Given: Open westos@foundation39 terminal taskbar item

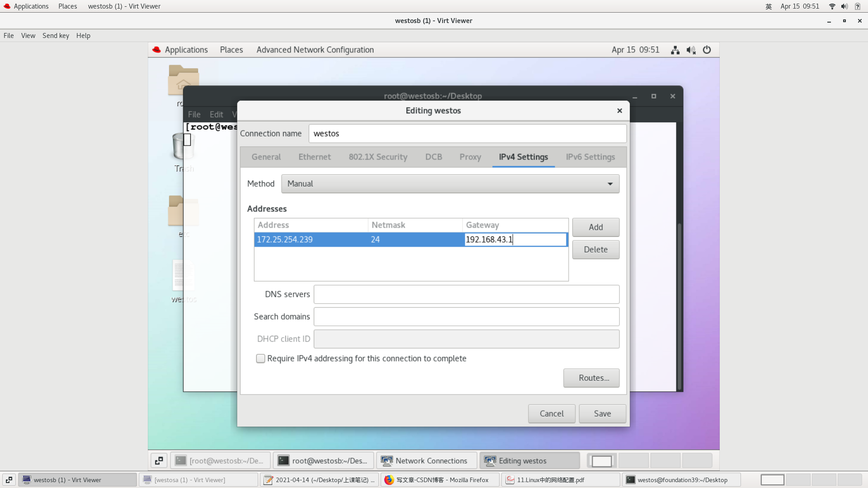Looking at the screenshot, I should tap(681, 480).
